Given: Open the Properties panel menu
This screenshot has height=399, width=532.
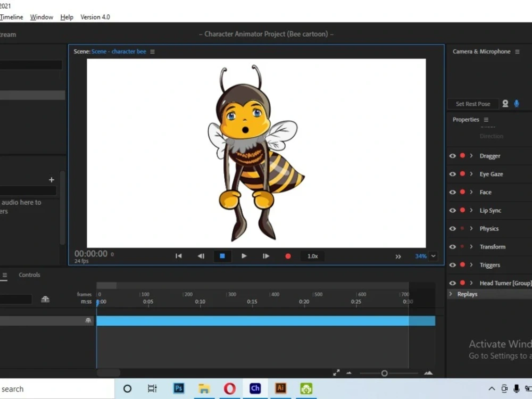Looking at the screenshot, I should coord(486,119).
